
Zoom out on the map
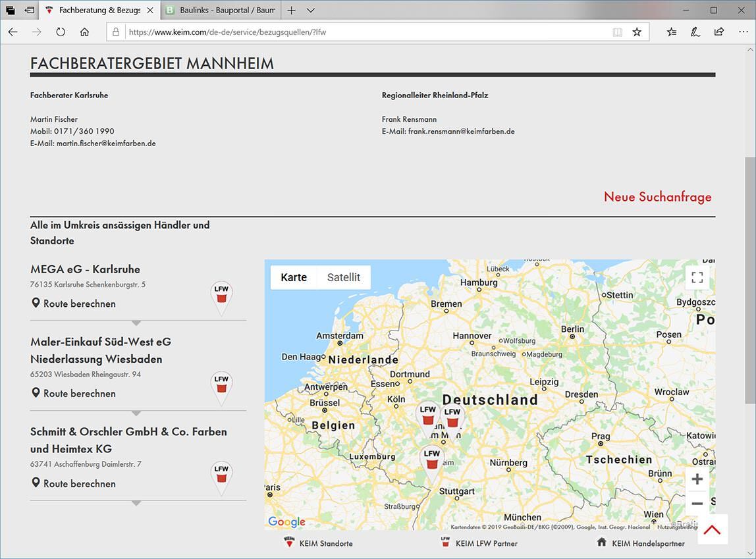697,504
